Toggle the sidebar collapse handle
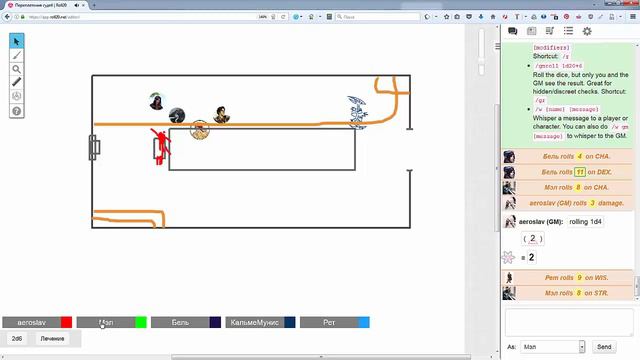Screen dimensions: 640x360 point(497,46)
